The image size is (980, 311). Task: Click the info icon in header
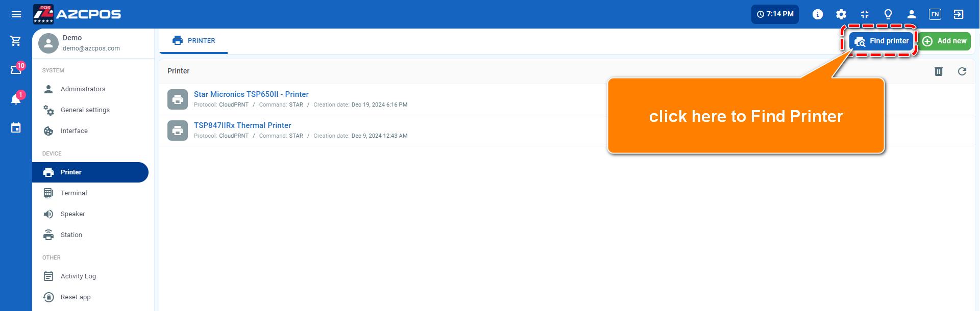(x=818, y=14)
